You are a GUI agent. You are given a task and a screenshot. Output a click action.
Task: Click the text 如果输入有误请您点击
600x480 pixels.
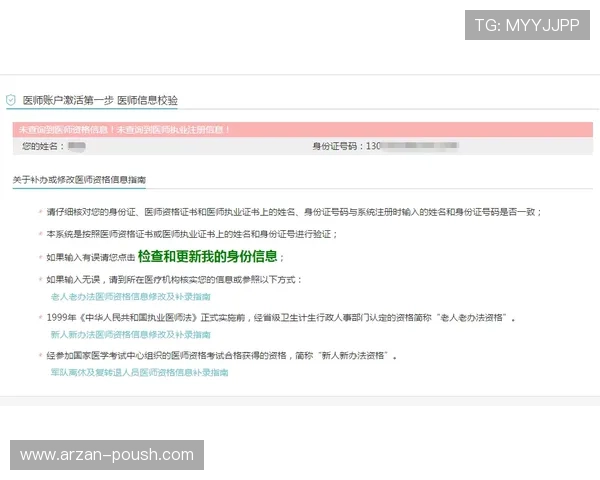[91, 258]
